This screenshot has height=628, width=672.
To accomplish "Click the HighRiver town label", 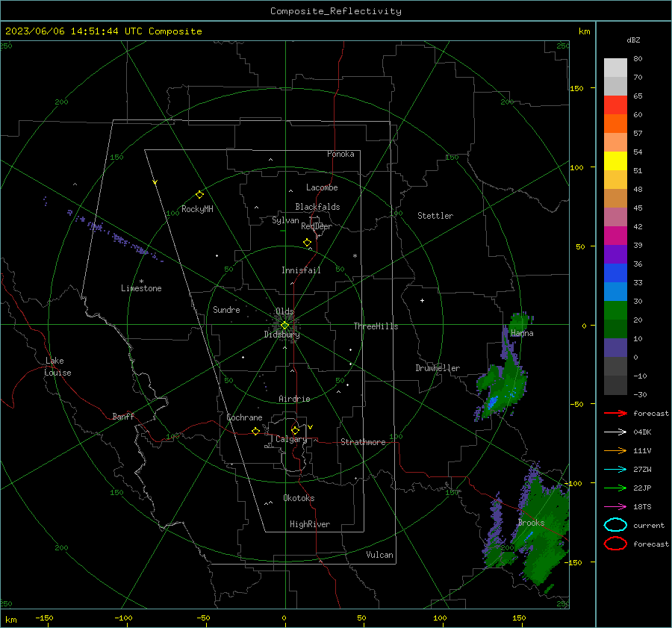I will (x=310, y=524).
